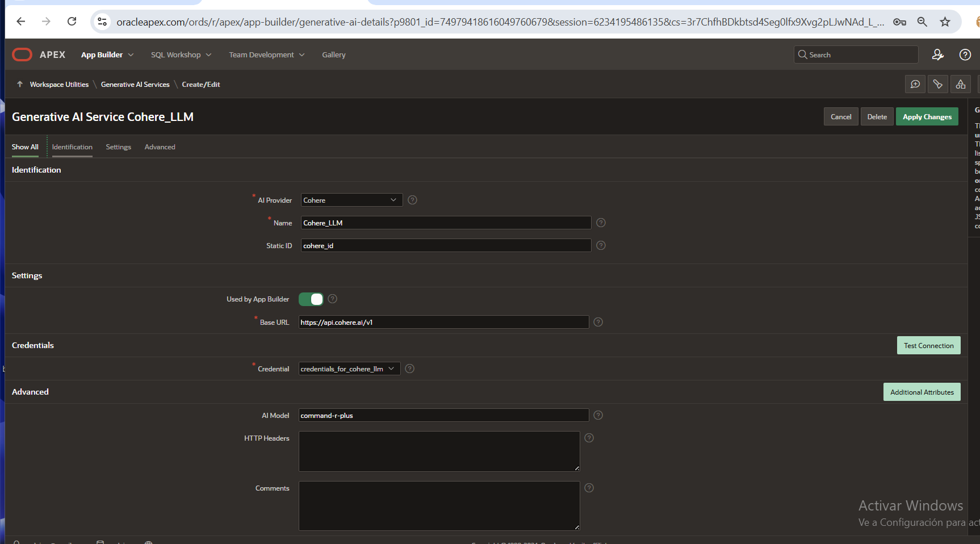Expand the SQL Workshop menu
This screenshot has width=980, height=544.
tap(181, 55)
